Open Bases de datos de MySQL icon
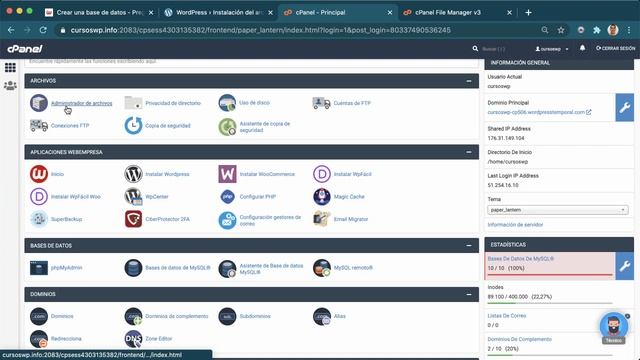This screenshot has height=360, width=640. coord(133,268)
